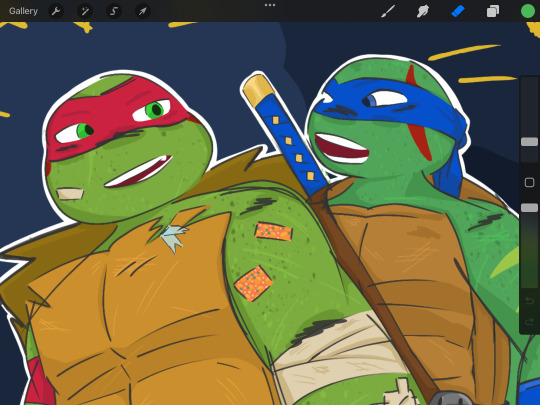Select the Paint brush tool
The width and height of the screenshot is (540, 405).
coord(388,11)
